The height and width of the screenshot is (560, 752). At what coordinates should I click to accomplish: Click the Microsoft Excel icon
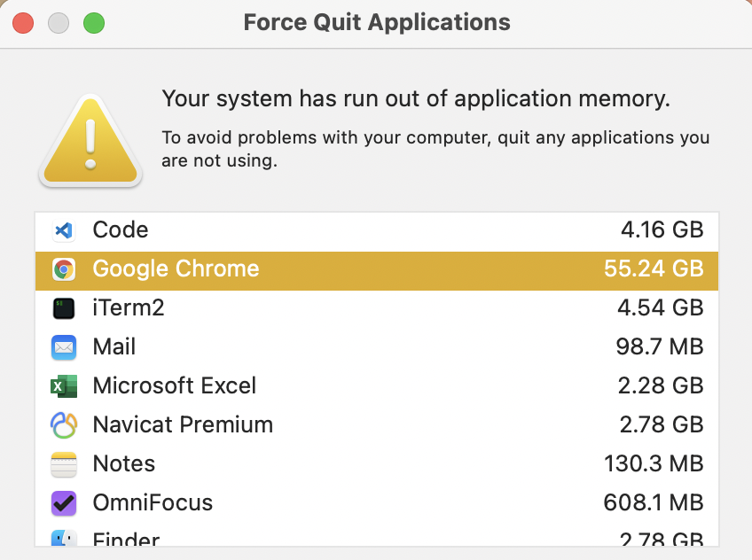point(64,386)
